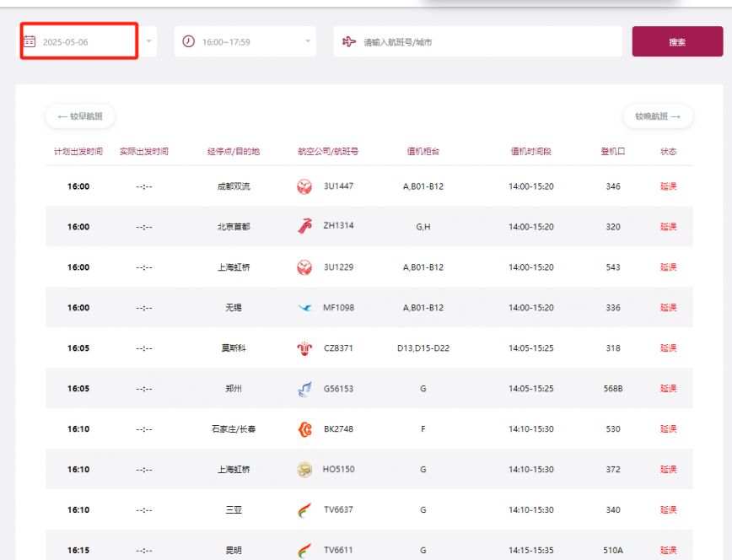
Task: Click destination 莫斯科
Action: coord(234,348)
